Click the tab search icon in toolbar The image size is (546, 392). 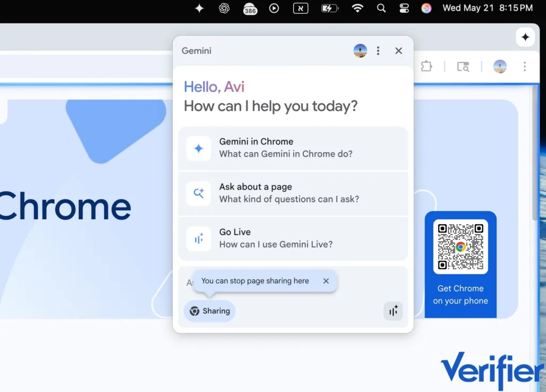tap(463, 66)
